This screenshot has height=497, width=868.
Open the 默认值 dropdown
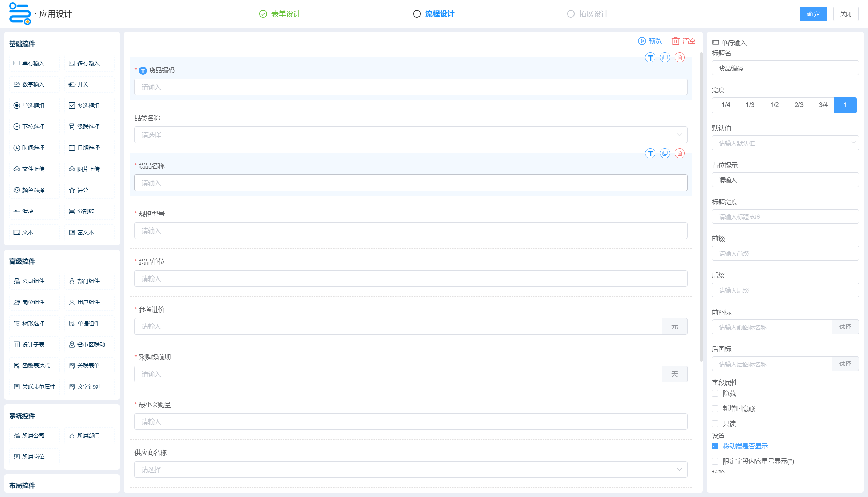[785, 143]
